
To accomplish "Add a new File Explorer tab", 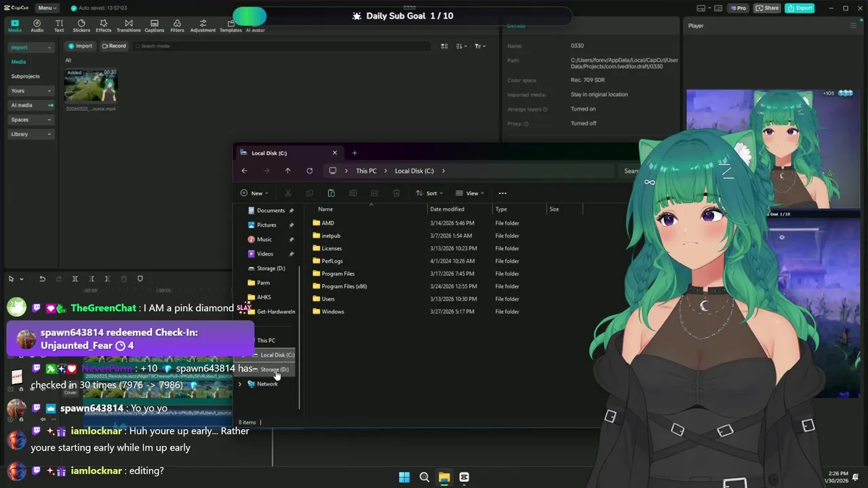I will 354,153.
